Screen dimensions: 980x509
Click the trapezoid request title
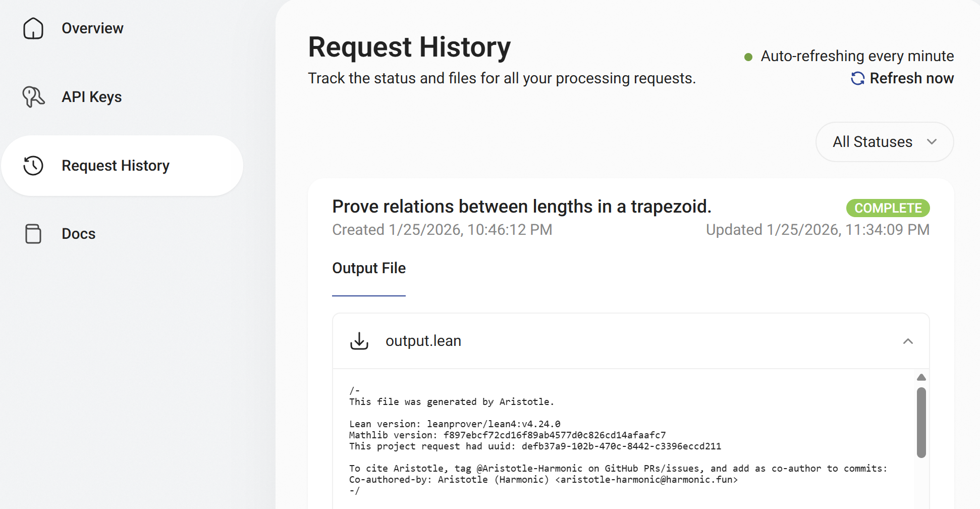pyautogui.click(x=522, y=207)
